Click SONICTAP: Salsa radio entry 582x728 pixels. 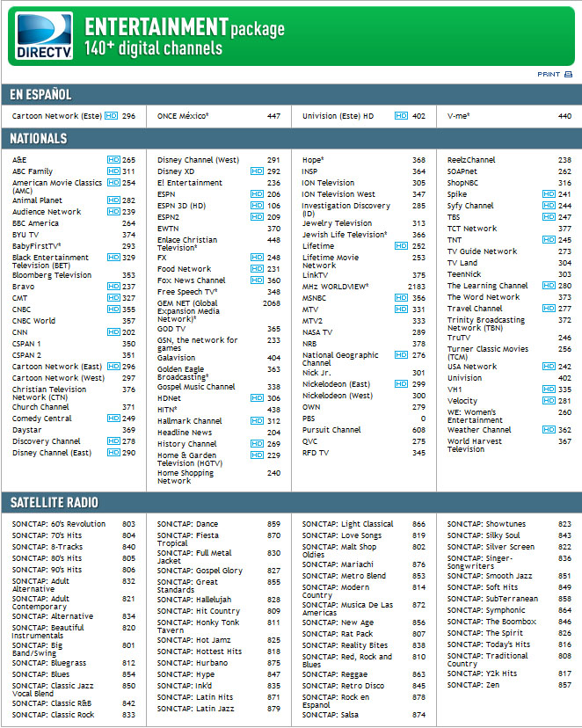click(364, 715)
